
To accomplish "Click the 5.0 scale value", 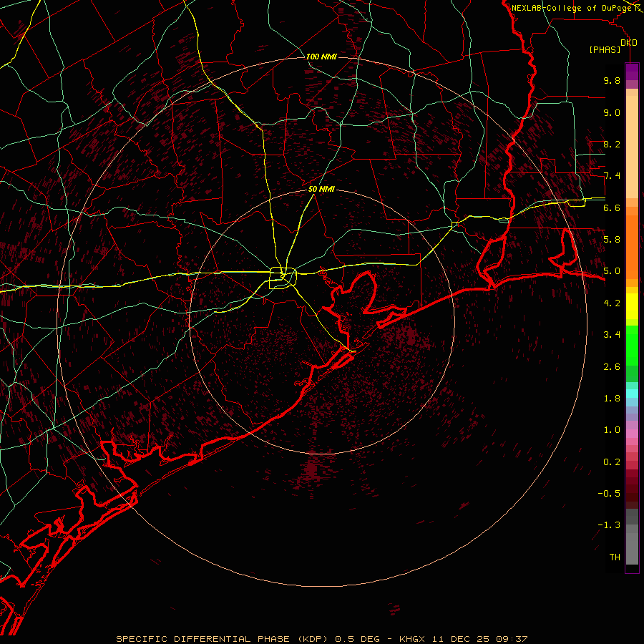I will pyautogui.click(x=612, y=271).
